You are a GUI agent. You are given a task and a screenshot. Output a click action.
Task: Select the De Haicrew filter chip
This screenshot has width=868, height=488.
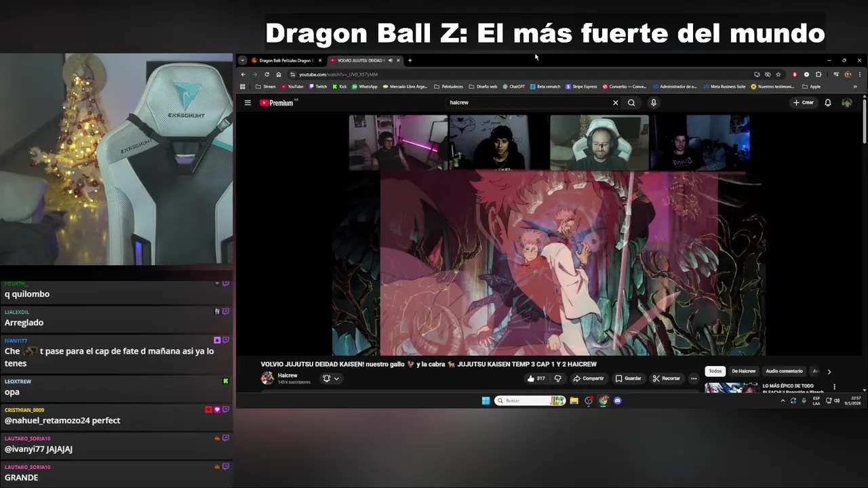click(744, 371)
